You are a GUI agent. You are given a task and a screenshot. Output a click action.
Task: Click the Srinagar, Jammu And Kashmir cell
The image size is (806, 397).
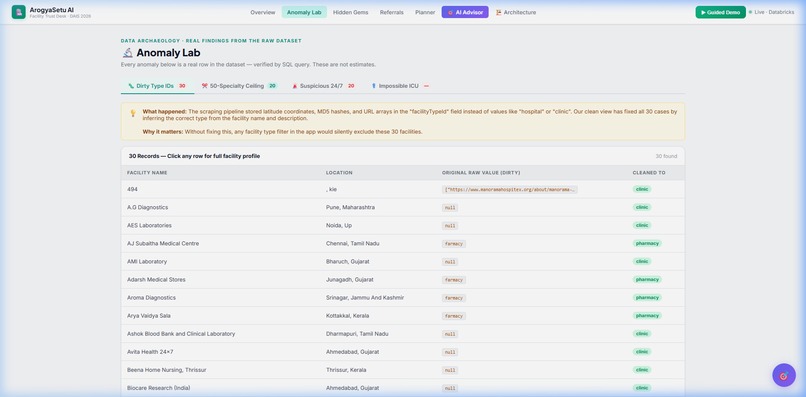point(365,297)
